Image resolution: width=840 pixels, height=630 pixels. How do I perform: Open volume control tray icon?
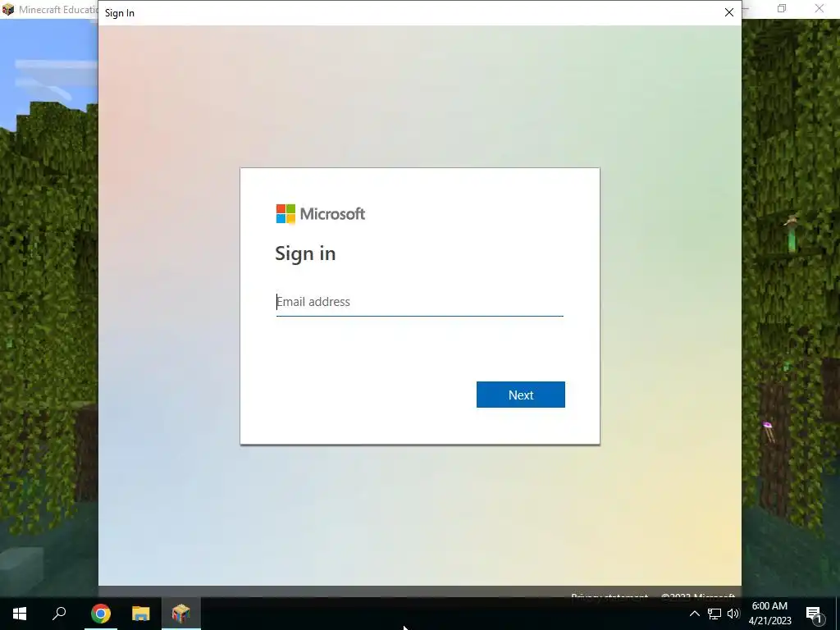(733, 614)
